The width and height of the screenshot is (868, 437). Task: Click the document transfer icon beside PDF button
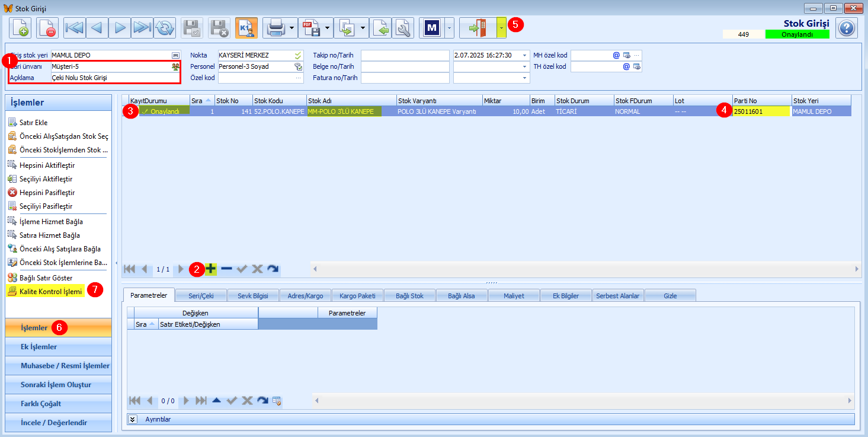347,28
